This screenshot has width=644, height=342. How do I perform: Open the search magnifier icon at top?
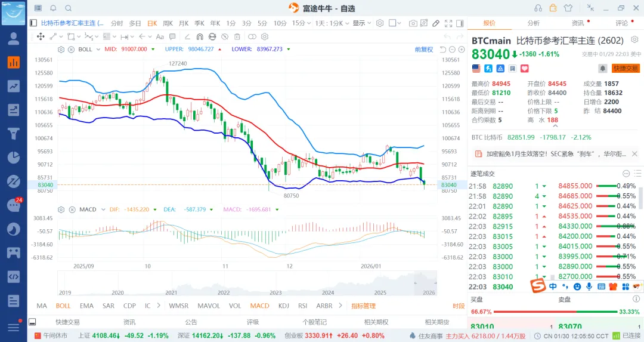coord(68,8)
